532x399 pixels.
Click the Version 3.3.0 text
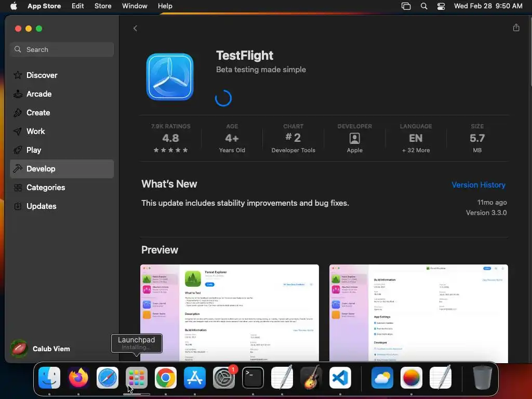point(486,212)
